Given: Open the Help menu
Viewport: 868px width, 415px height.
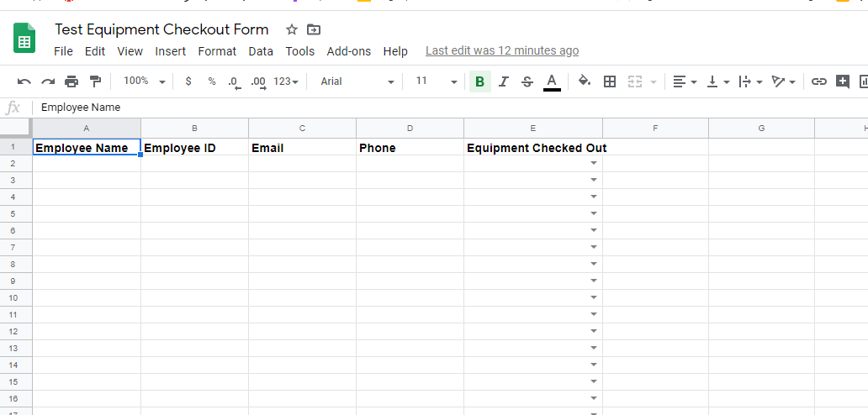Looking at the screenshot, I should point(395,51).
